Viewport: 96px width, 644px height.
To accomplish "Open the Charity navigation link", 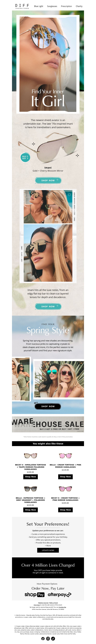I will click(x=79, y=6).
